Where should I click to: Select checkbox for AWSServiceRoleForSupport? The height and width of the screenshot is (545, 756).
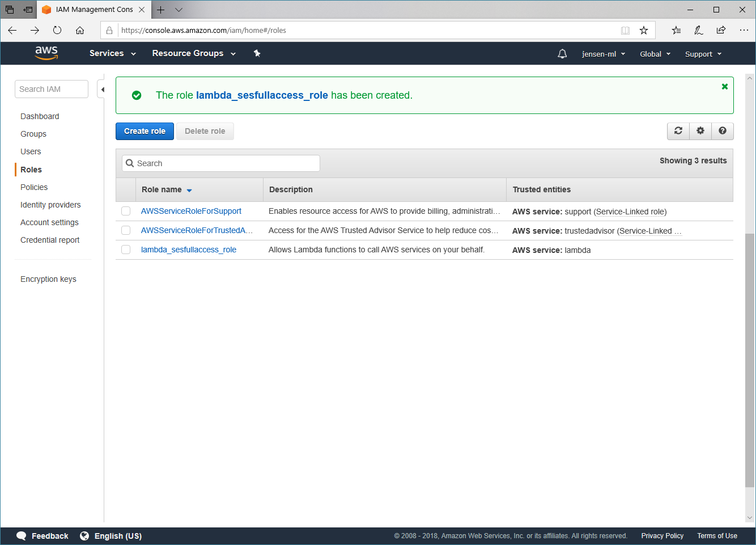(x=126, y=211)
